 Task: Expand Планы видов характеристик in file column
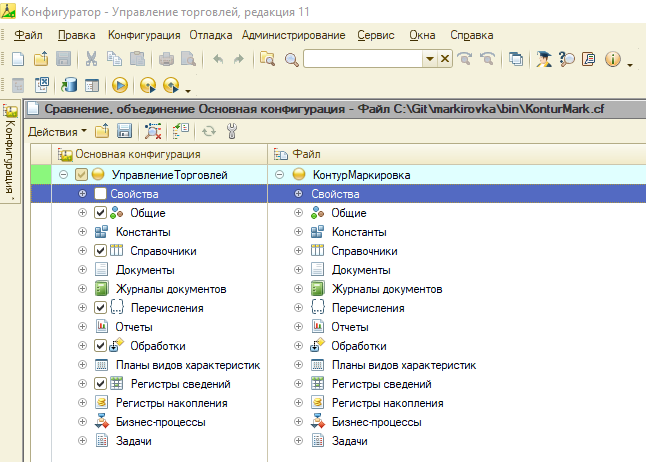(x=298, y=364)
